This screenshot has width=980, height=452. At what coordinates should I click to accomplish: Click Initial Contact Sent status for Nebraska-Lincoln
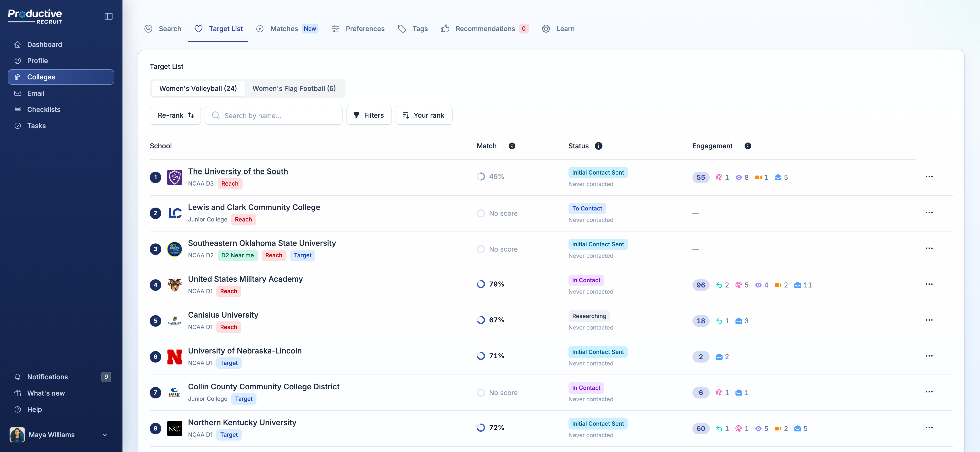click(x=598, y=352)
